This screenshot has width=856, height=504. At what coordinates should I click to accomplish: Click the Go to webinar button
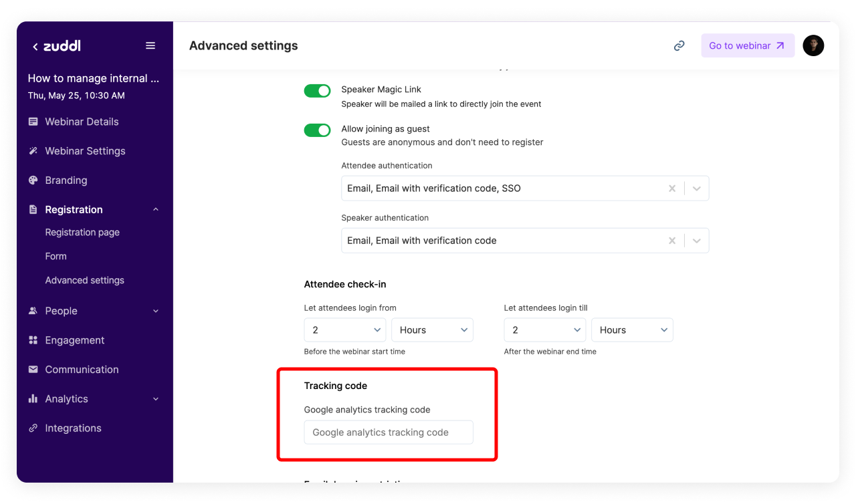pyautogui.click(x=747, y=45)
